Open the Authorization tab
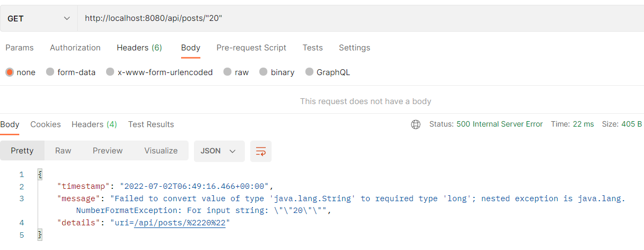This screenshot has height=250, width=644. pyautogui.click(x=75, y=48)
